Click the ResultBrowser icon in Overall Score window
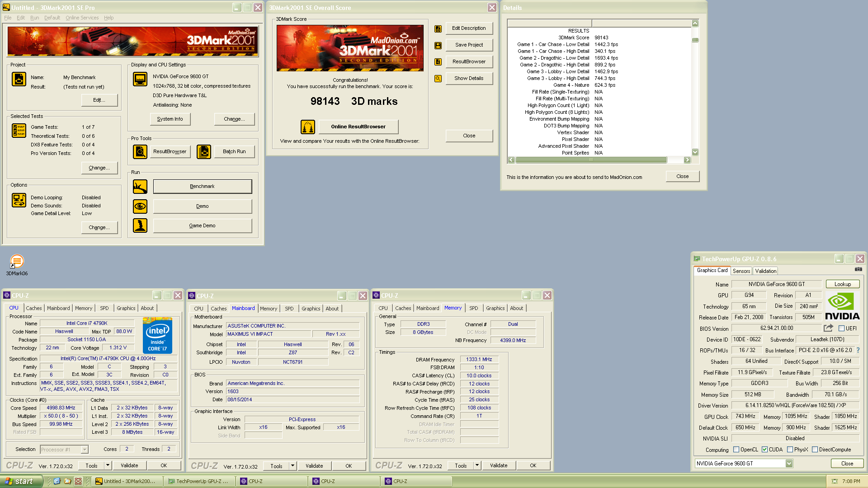Viewport: 868px width, 488px height. coord(438,62)
